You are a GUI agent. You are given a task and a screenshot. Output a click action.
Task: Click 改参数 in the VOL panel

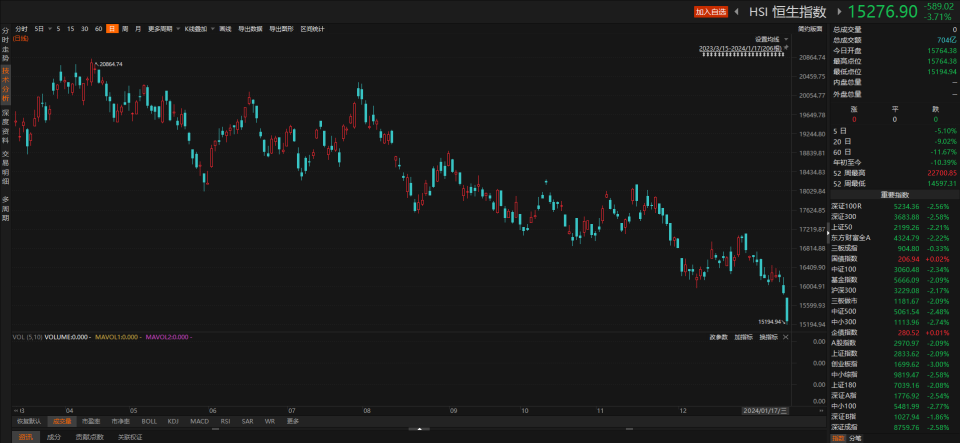click(718, 337)
